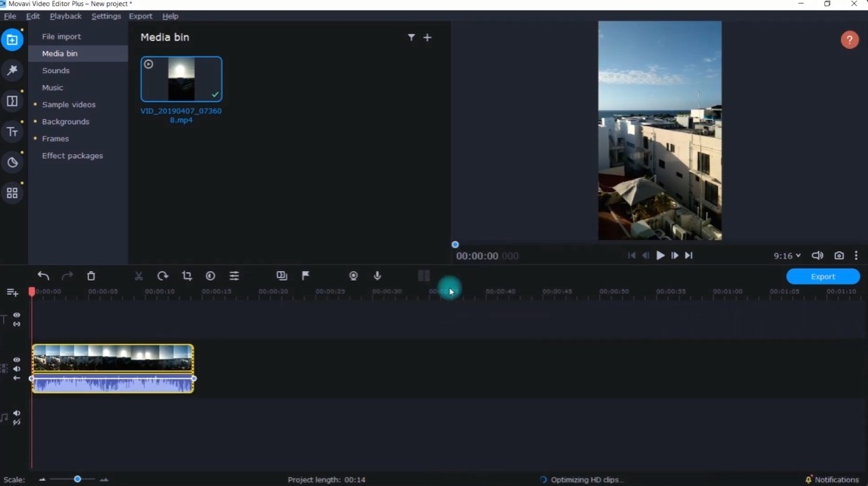
Task: Toggle the link icon on the title track
Action: 16,324
